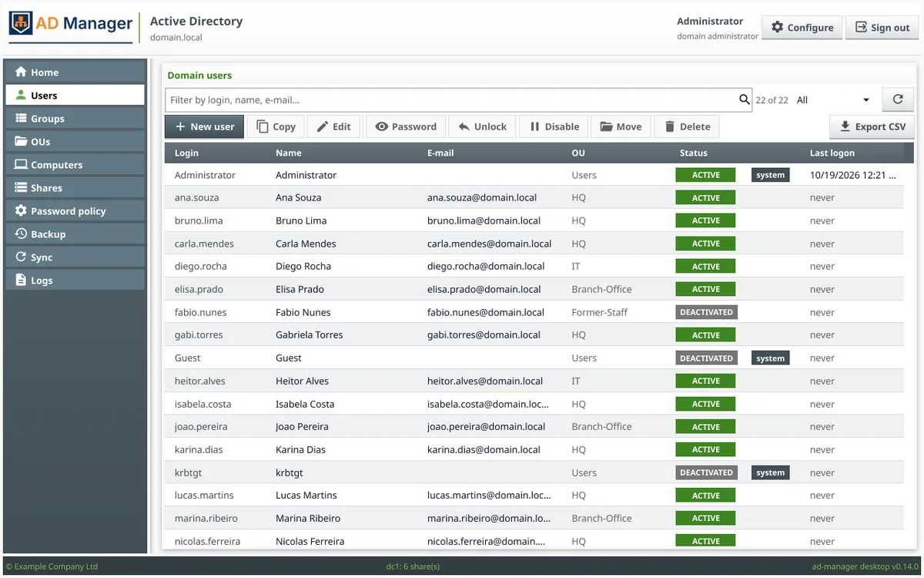Click the Password toolbar button
The height and width of the screenshot is (578, 924).
406,126
